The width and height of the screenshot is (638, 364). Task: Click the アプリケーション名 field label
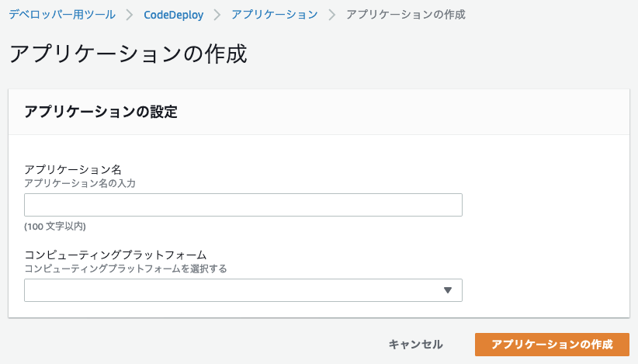pos(73,169)
